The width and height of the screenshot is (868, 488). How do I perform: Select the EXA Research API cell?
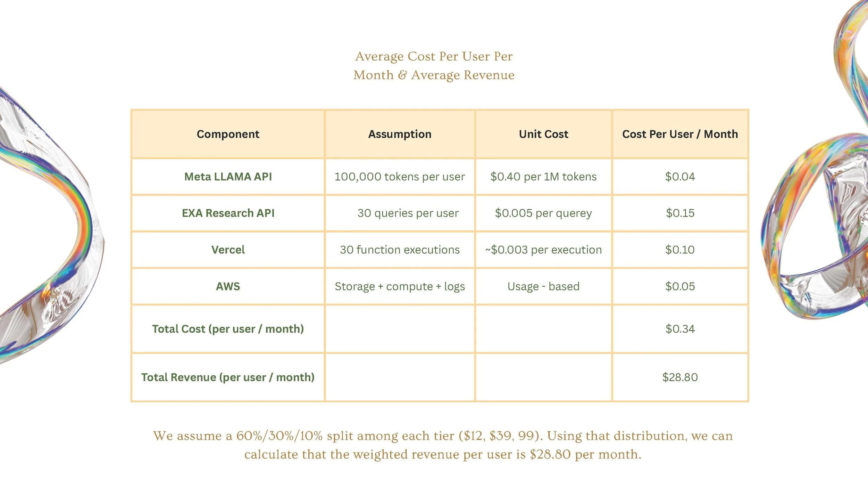(x=228, y=213)
